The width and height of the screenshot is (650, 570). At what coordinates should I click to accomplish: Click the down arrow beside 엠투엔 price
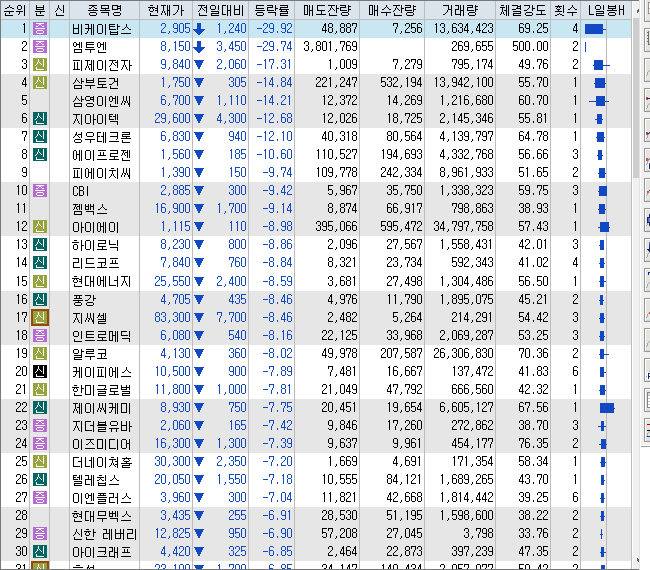pyautogui.click(x=199, y=46)
